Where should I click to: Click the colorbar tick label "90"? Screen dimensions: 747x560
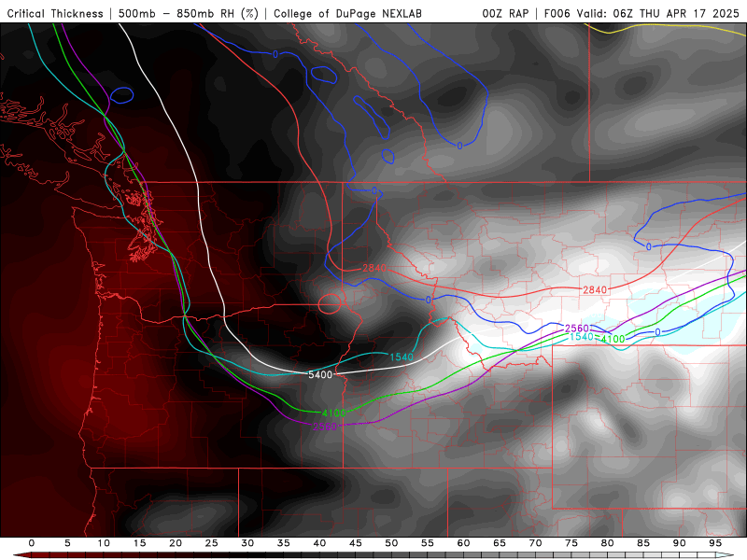pos(680,543)
